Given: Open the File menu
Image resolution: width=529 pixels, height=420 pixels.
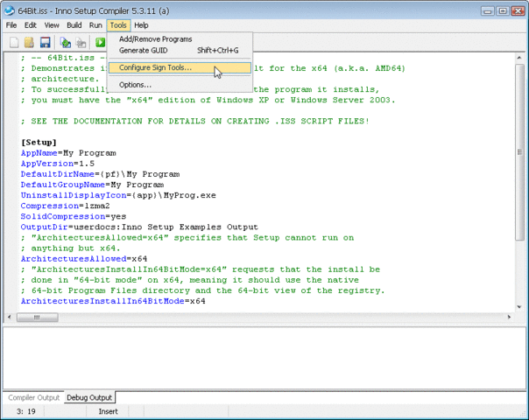Looking at the screenshot, I should click(x=11, y=25).
